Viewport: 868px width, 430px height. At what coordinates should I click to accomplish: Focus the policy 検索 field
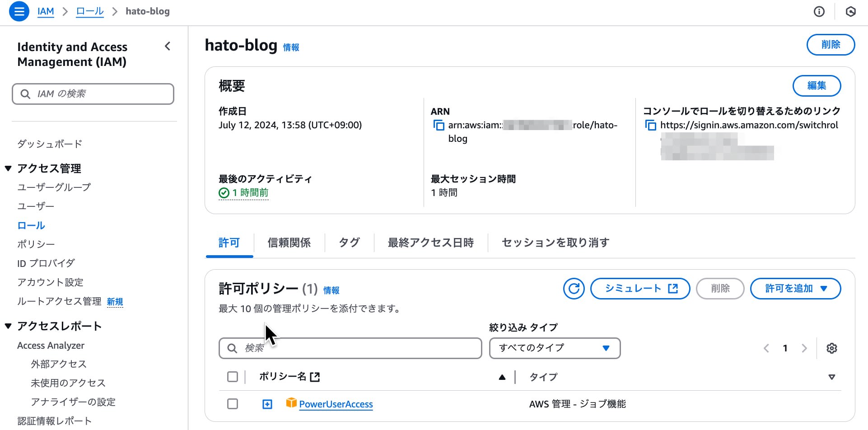pyautogui.click(x=350, y=348)
